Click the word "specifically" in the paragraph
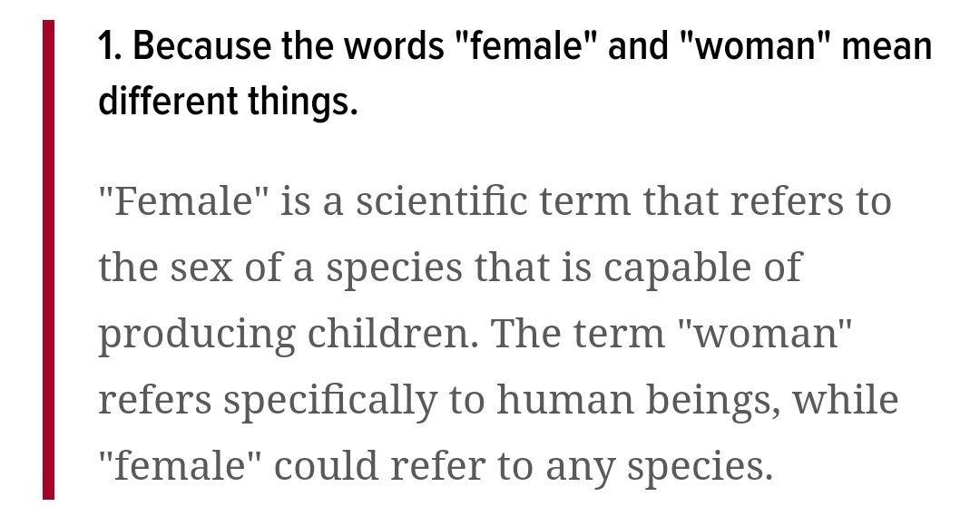The height and width of the screenshot is (516, 980). (330, 401)
